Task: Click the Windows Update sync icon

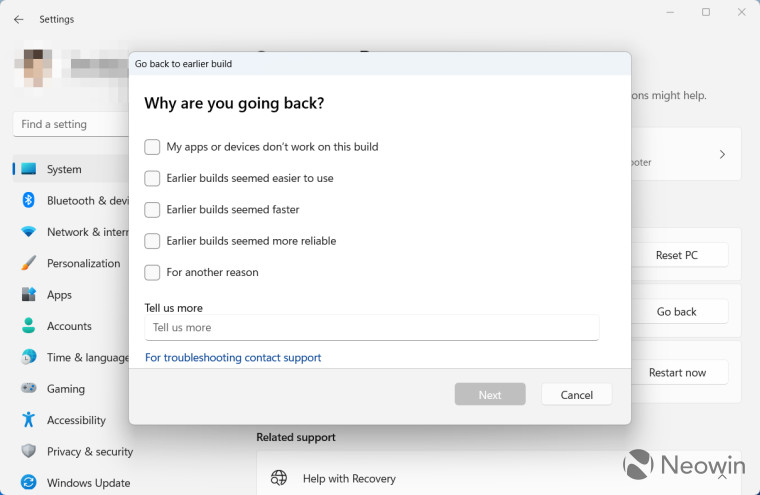Action: 29,482
